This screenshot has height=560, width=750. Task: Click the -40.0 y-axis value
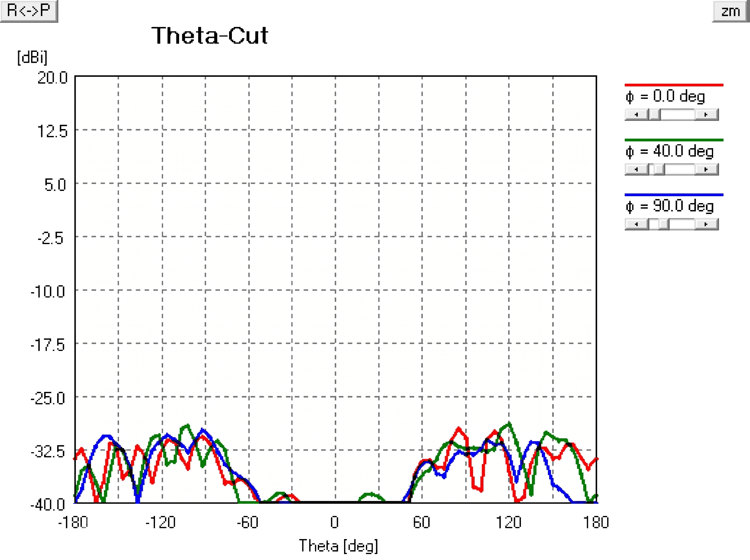click(47, 505)
